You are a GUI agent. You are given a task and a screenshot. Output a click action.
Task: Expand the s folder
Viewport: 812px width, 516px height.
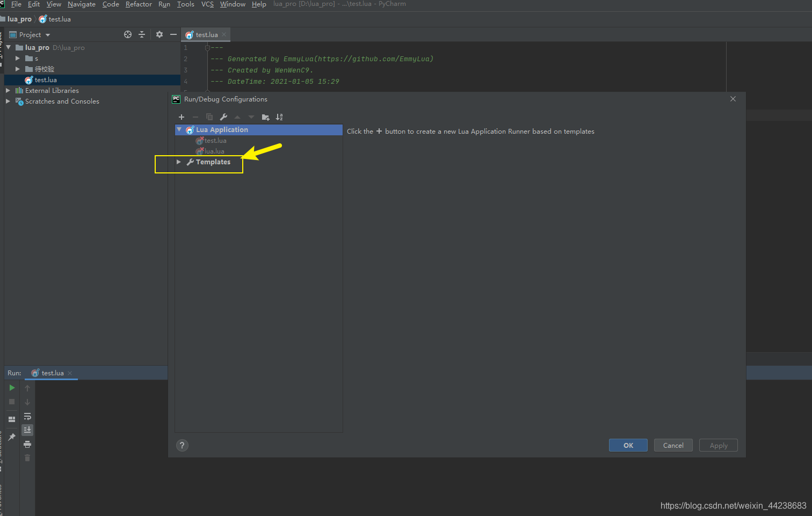(x=18, y=58)
